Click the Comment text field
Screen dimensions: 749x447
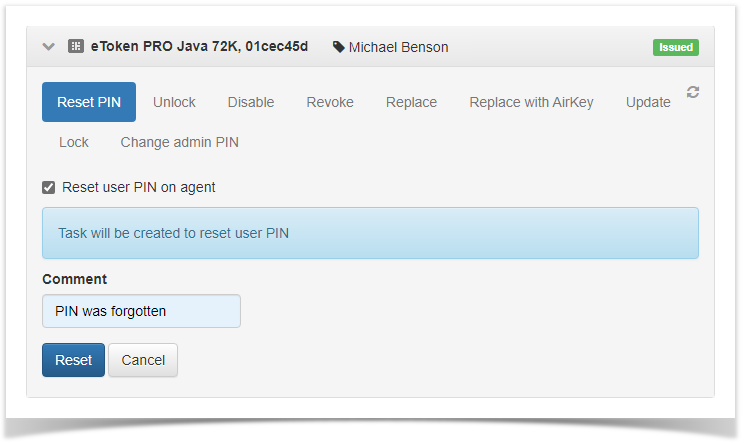[141, 311]
